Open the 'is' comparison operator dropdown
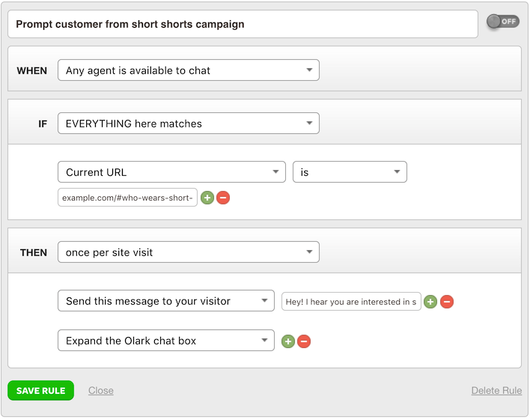The height and width of the screenshot is (420, 530). pos(350,172)
